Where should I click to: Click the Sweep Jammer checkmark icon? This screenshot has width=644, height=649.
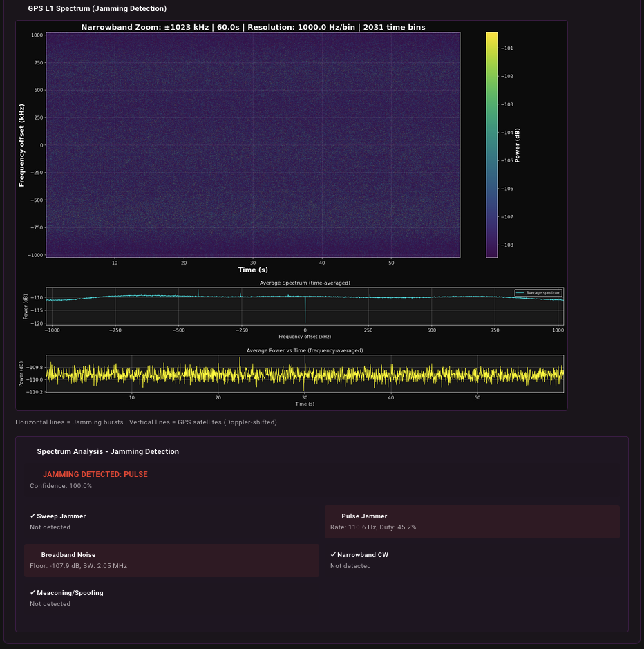coord(32,516)
